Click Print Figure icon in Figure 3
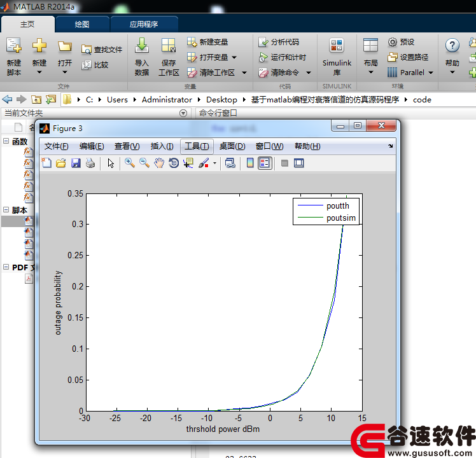The image size is (476, 458). (90, 163)
